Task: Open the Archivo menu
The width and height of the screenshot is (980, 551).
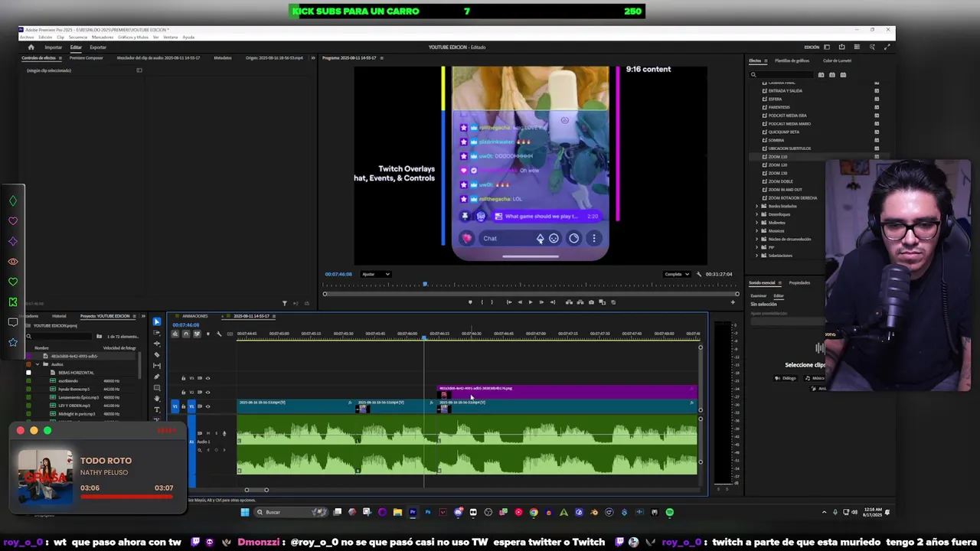Action: [x=27, y=37]
